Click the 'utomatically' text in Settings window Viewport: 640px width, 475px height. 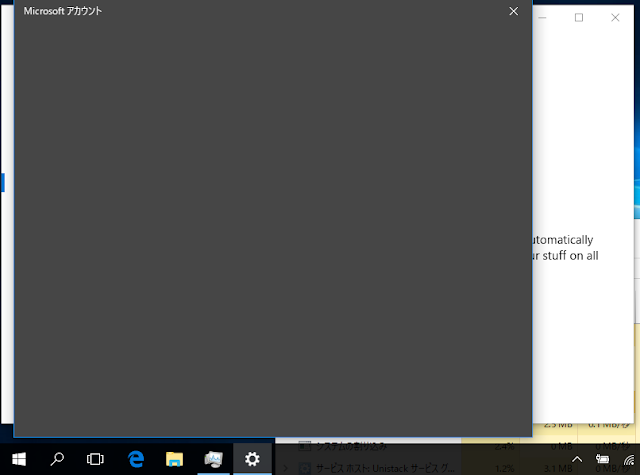(x=563, y=240)
